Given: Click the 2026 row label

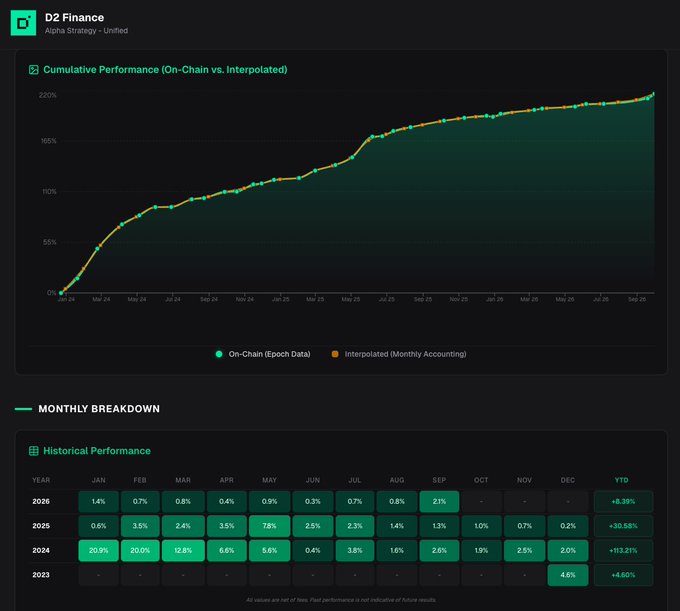Looking at the screenshot, I should [41, 501].
